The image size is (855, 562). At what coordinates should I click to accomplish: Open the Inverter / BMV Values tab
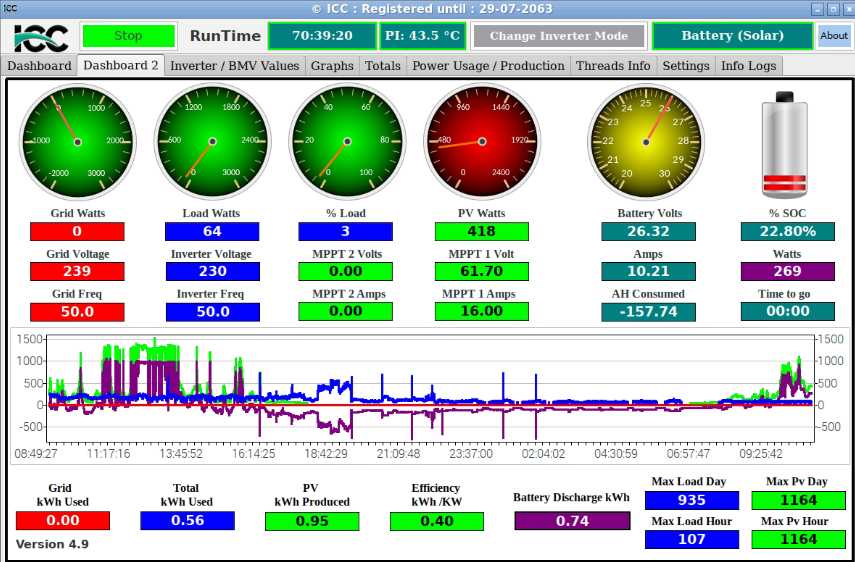click(x=234, y=66)
